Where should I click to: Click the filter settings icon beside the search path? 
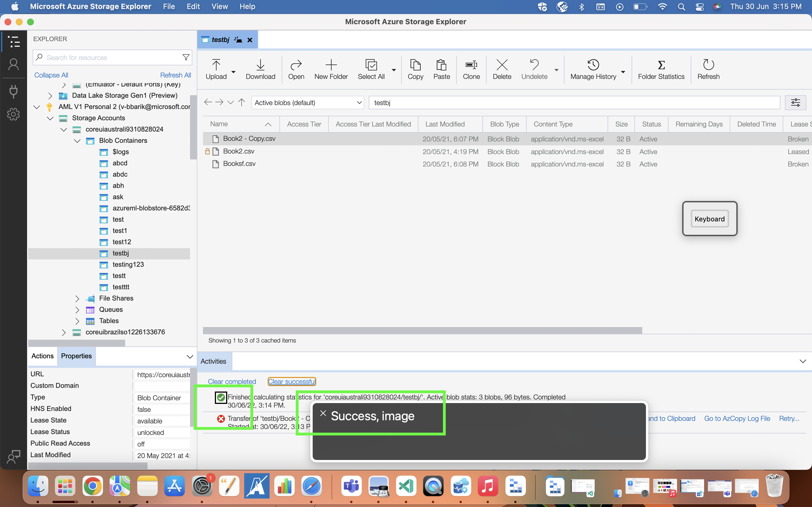[796, 103]
